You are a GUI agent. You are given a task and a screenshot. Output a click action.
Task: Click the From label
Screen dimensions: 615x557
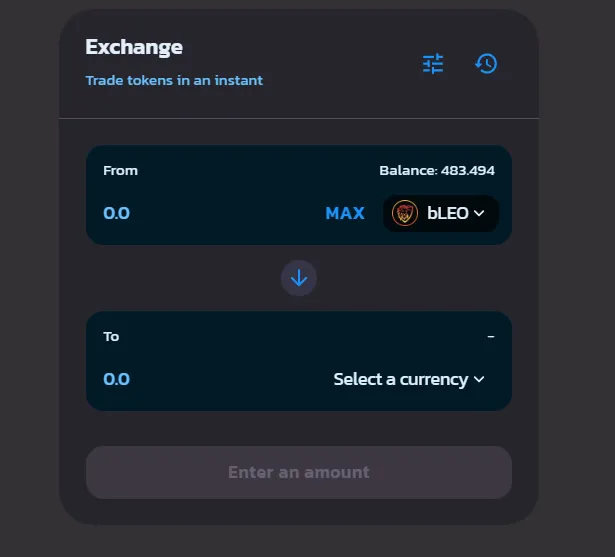coord(120,171)
